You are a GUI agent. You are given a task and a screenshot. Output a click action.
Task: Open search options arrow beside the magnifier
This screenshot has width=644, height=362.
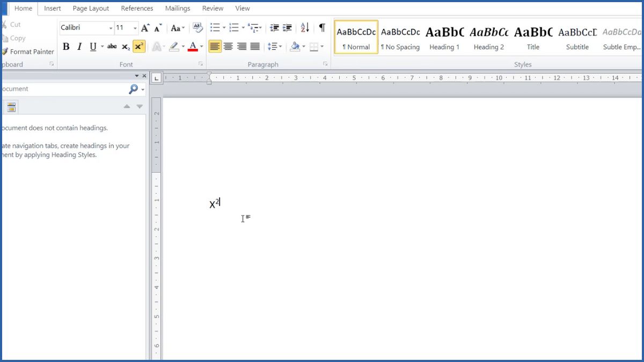click(143, 89)
